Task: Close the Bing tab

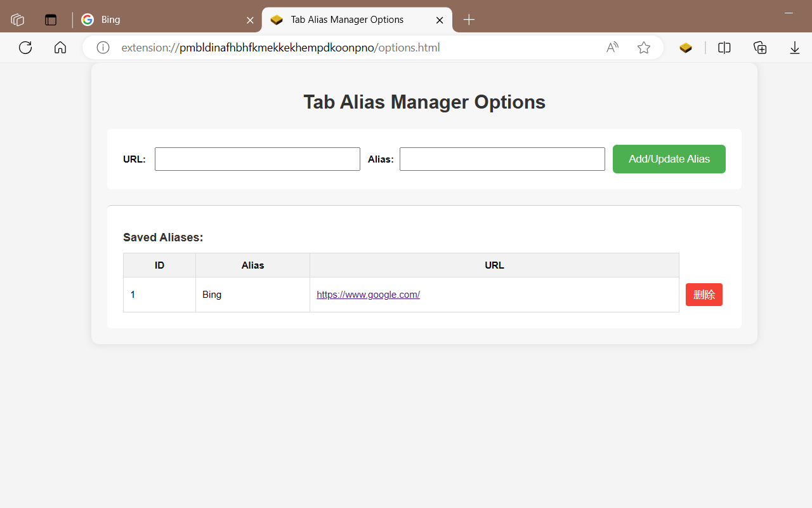Action: click(x=250, y=20)
